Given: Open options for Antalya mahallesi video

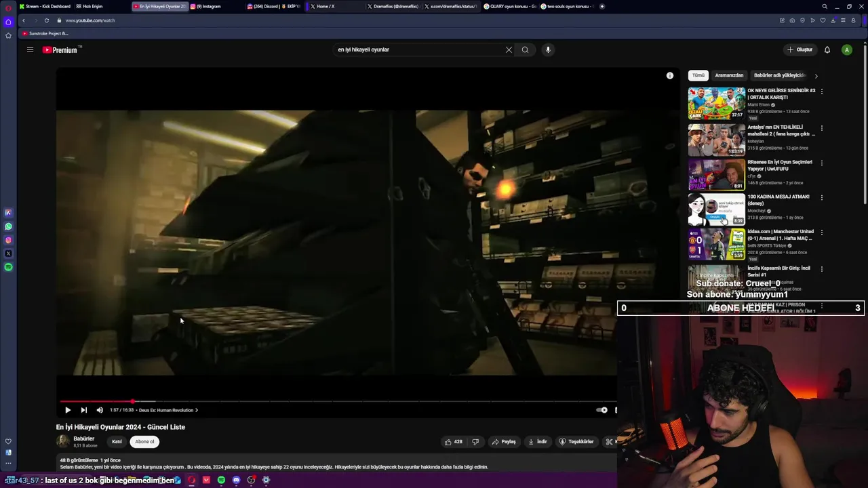Looking at the screenshot, I should pos(822,128).
